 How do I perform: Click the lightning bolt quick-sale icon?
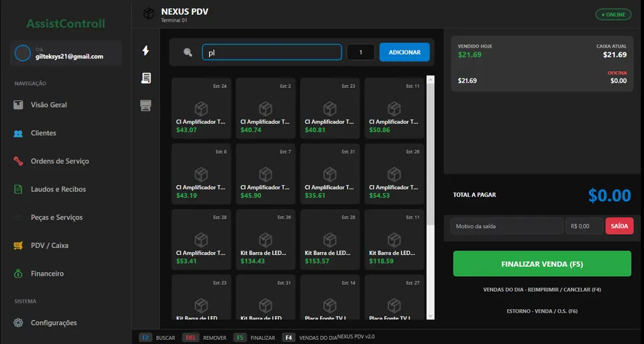(x=146, y=50)
